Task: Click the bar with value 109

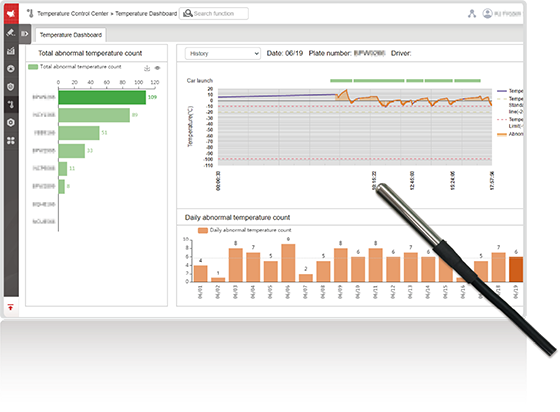Action: point(102,97)
